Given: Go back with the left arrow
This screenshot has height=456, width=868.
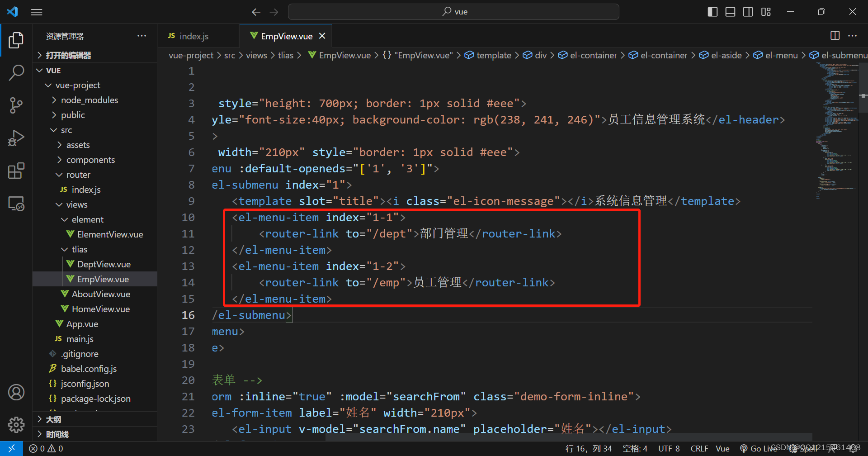Looking at the screenshot, I should [x=256, y=12].
